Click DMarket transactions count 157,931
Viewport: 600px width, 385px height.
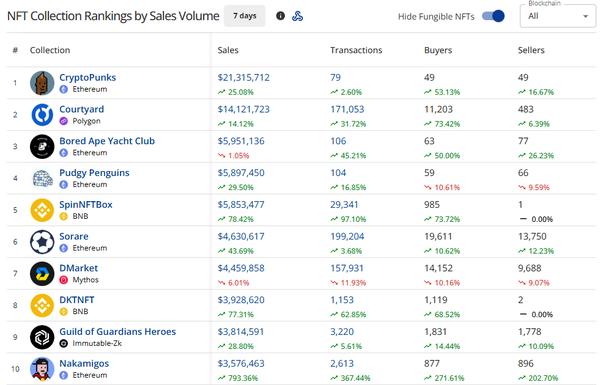click(347, 268)
